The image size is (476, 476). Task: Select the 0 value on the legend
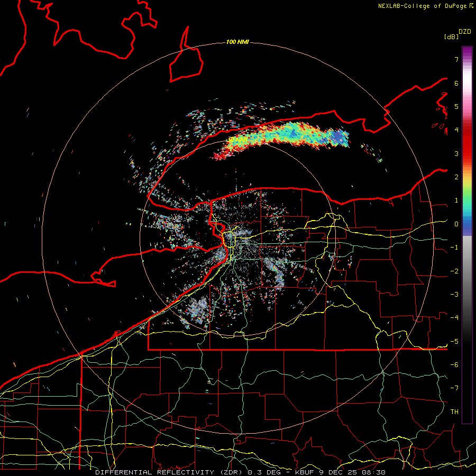[456, 224]
